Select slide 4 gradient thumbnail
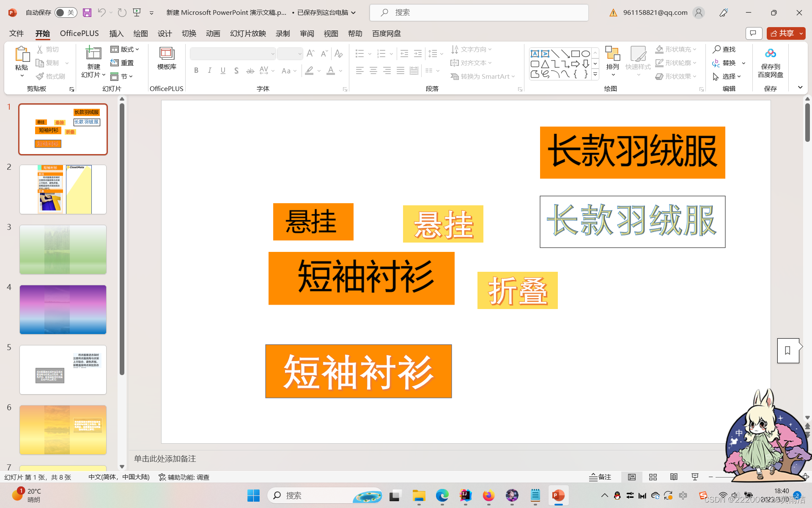812x508 pixels. pyautogui.click(x=63, y=309)
